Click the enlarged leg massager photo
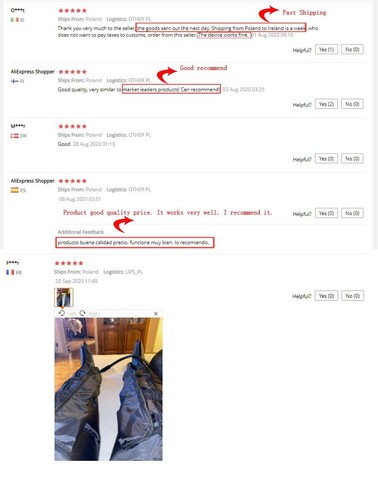The image size is (378, 500). pyautogui.click(x=108, y=389)
